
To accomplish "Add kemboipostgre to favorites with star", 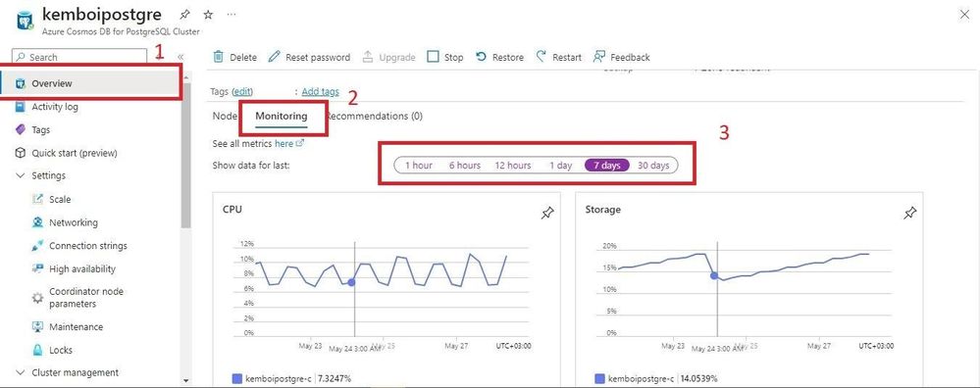I will (x=208, y=15).
